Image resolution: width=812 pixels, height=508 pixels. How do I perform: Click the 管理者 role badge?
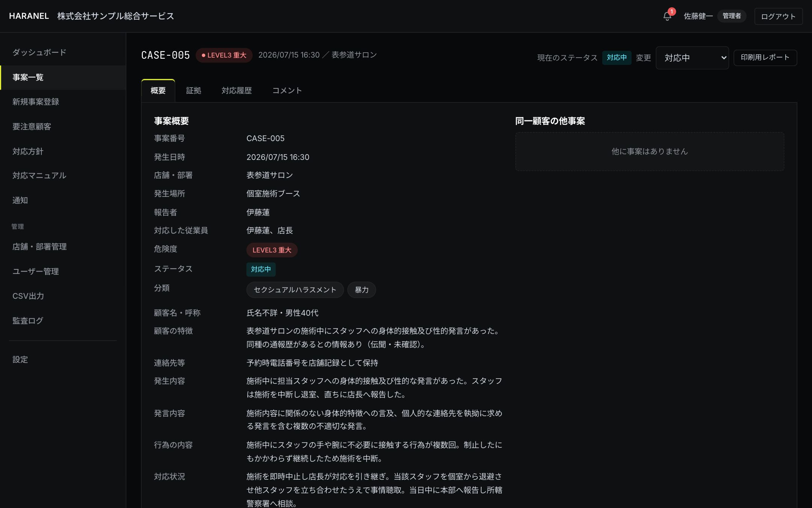[732, 16]
